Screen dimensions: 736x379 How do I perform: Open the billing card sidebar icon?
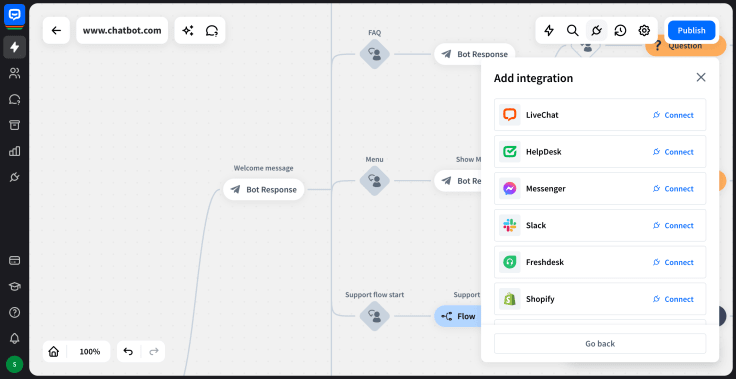(15, 260)
